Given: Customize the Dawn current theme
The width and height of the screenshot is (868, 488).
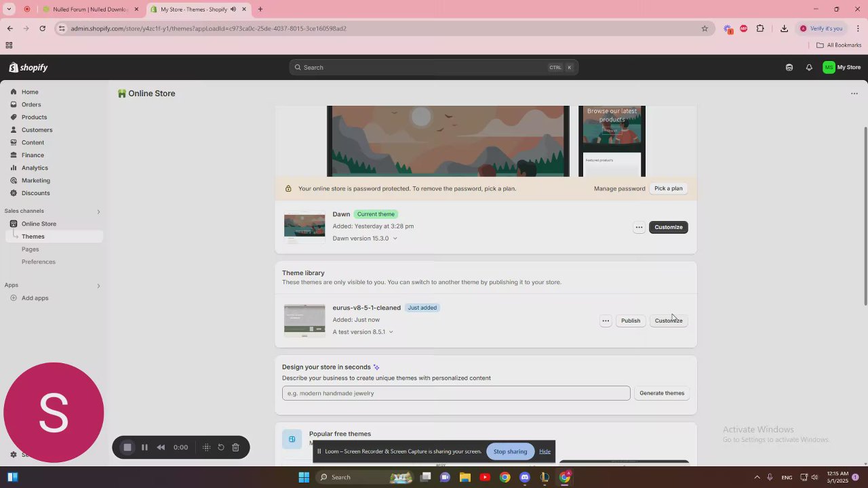Looking at the screenshot, I should pos(669,227).
